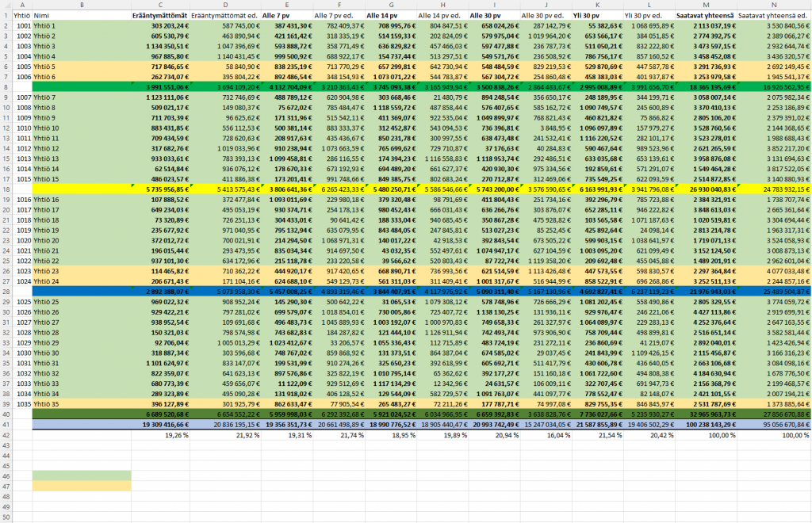This screenshot has height=523, width=812.
Task: Click the "Erääntymättömät" header cell
Action: coord(160,15)
